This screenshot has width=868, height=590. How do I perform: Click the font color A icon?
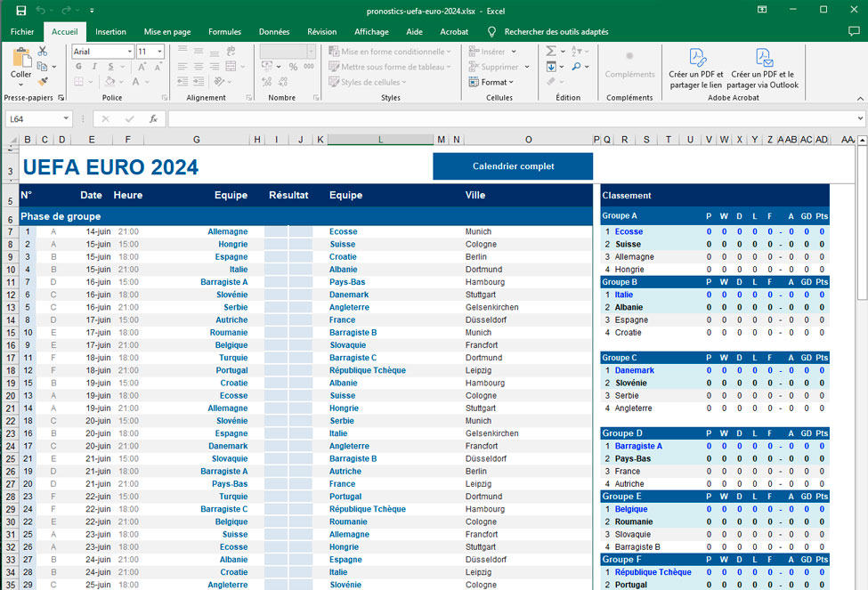coord(135,82)
